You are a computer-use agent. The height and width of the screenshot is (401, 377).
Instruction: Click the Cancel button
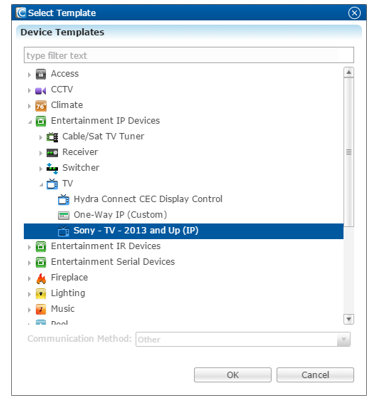click(x=315, y=375)
